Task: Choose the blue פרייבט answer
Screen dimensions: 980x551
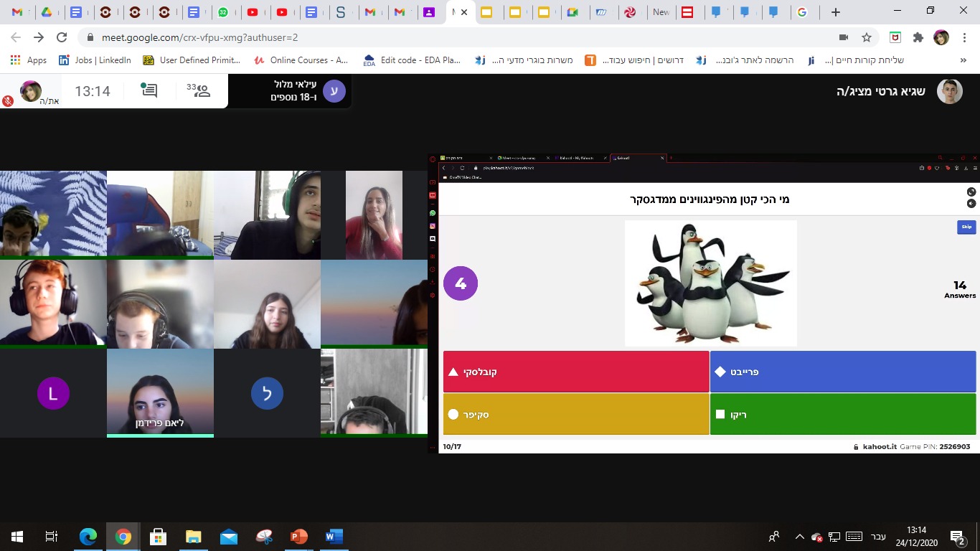Action: point(843,372)
